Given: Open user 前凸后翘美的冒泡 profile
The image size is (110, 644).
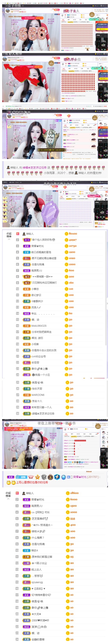Looking at the screenshot, I should click(41, 252).
